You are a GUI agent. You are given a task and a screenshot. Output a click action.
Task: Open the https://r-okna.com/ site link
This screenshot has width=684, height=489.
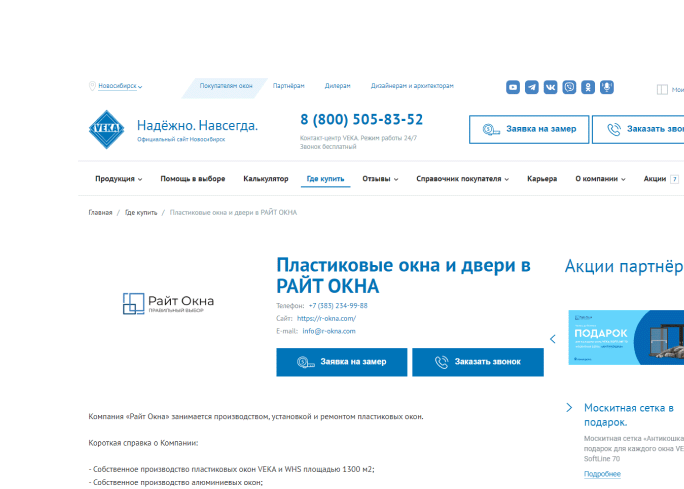tap(326, 318)
